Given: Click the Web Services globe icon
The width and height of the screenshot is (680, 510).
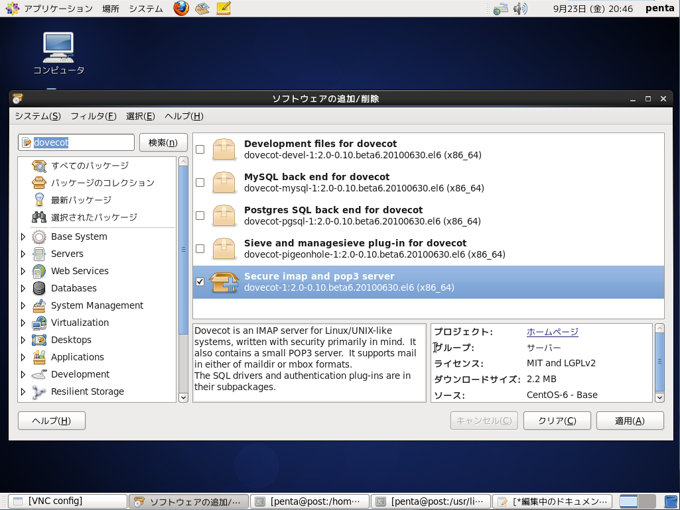Looking at the screenshot, I should [x=39, y=271].
